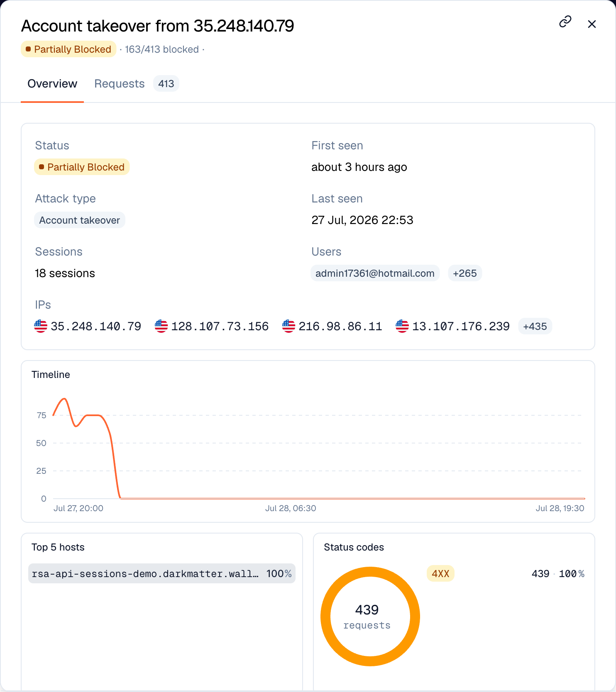Viewport: 616px width, 692px height.
Task: Switch to the Requests tab
Action: [x=120, y=84]
